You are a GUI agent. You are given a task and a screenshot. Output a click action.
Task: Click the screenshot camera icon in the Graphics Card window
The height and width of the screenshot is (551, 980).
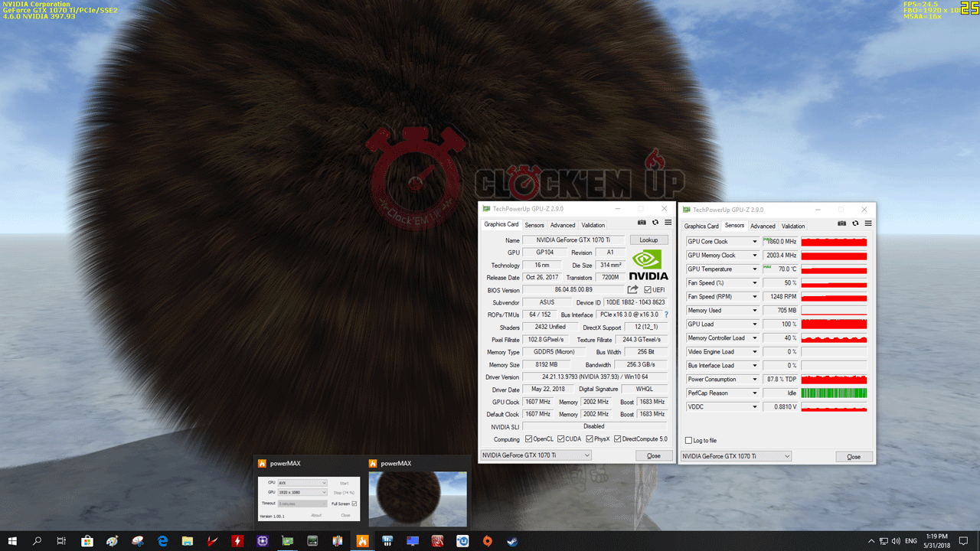(642, 223)
